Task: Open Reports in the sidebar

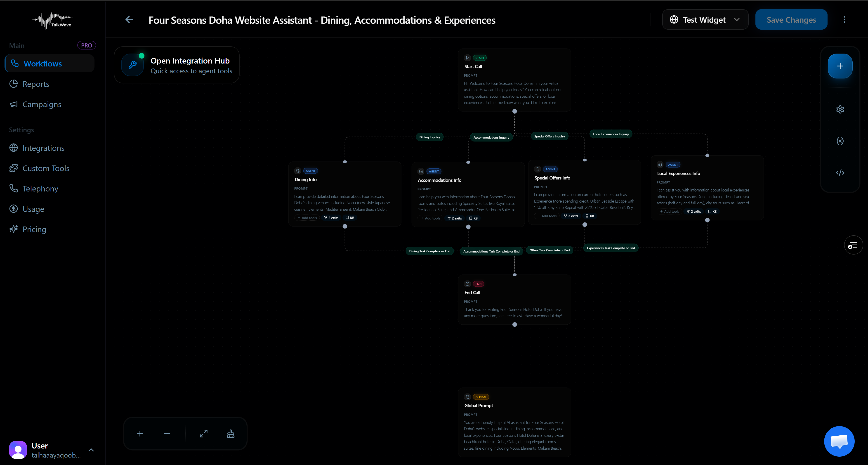Action: tap(36, 84)
